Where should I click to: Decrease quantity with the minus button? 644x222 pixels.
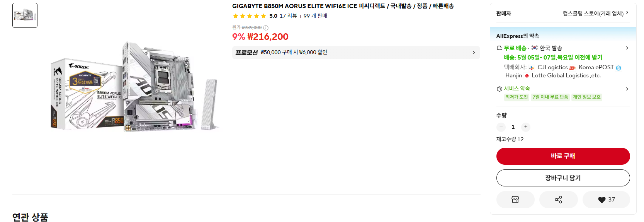pyautogui.click(x=501, y=127)
